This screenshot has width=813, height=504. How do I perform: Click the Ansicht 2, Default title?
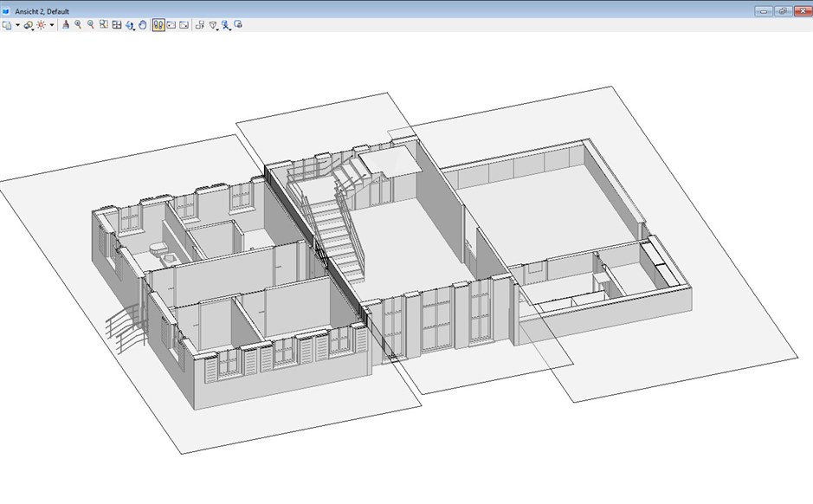(x=42, y=11)
